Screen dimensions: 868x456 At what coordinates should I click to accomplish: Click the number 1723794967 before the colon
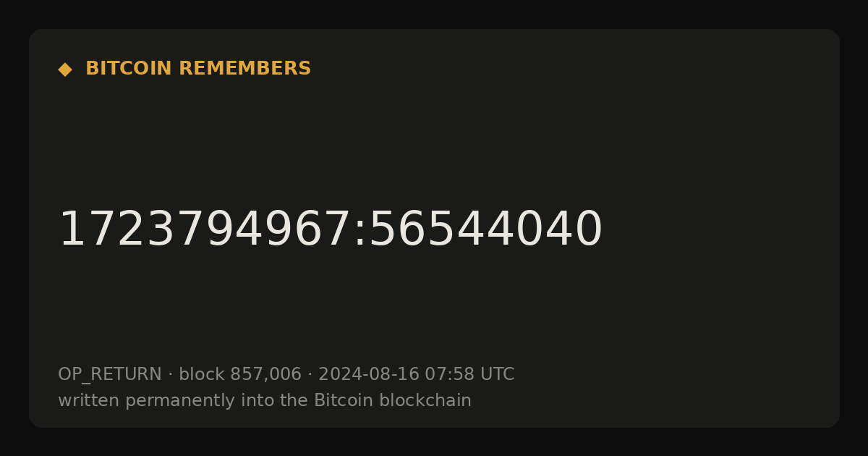point(205,230)
